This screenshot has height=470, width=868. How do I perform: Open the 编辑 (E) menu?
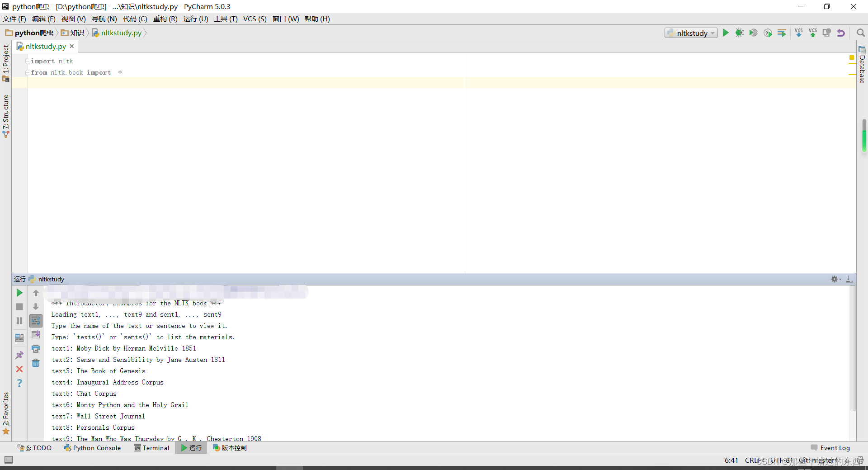click(x=43, y=19)
